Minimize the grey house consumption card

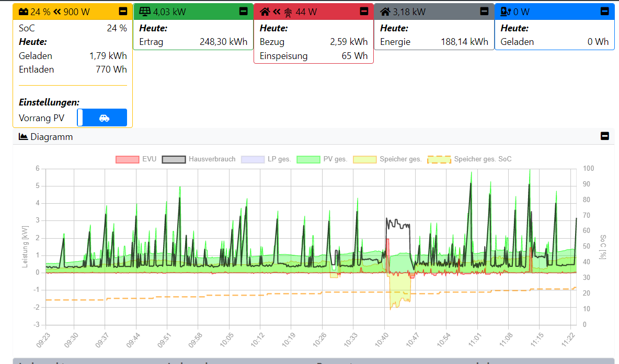click(x=485, y=11)
